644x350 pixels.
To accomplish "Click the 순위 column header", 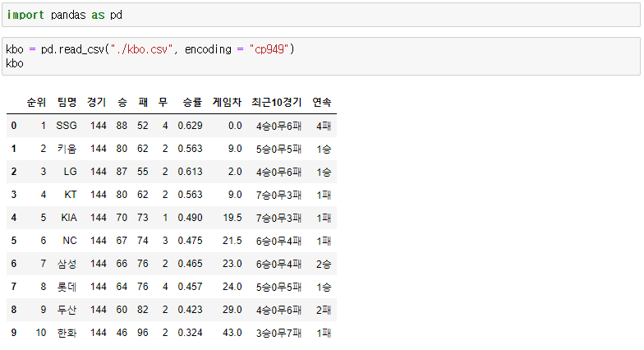I will point(36,102).
